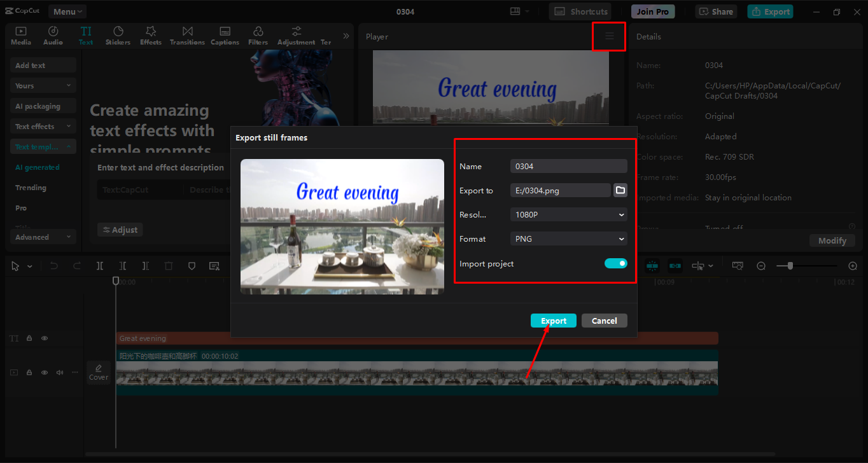This screenshot has width=868, height=463.
Task: Disable the Import project toggle
Action: (615, 263)
